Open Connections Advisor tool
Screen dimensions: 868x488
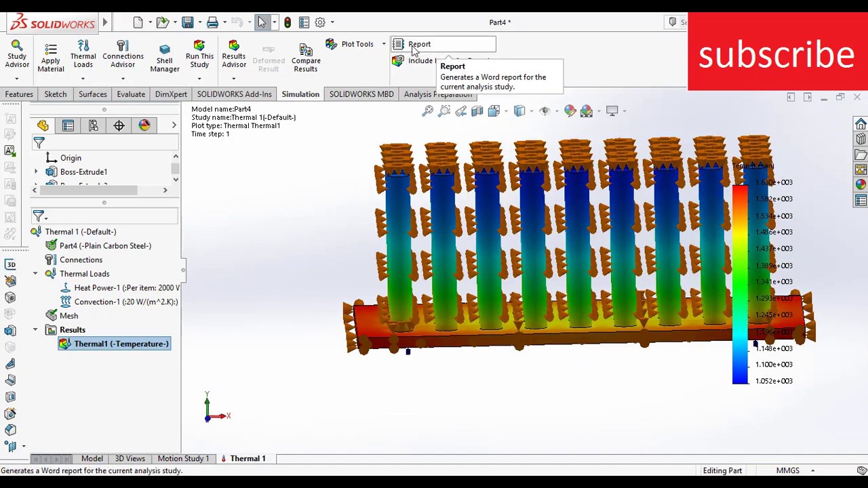point(123,54)
